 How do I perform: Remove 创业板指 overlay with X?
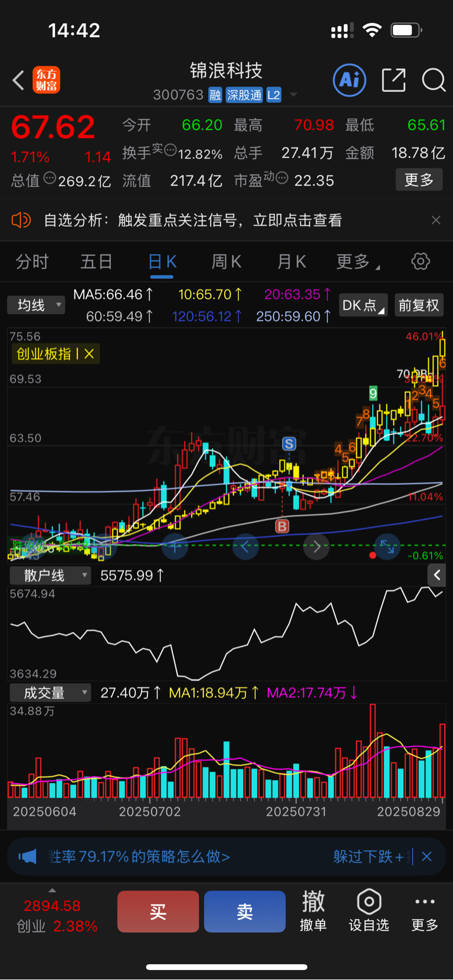[x=89, y=354]
